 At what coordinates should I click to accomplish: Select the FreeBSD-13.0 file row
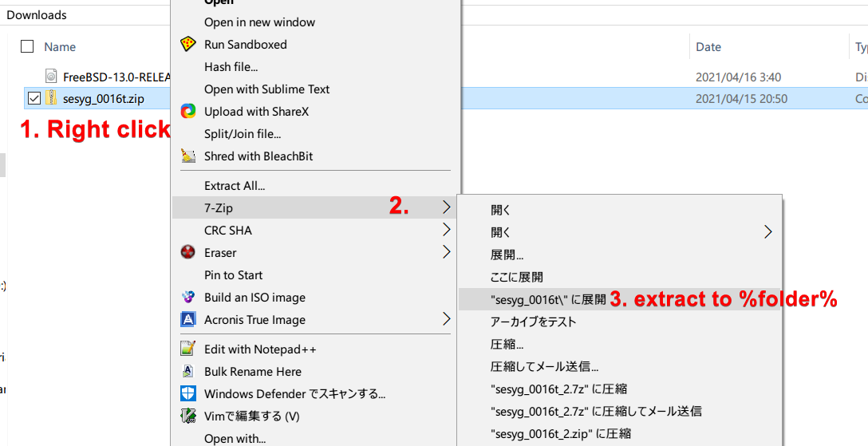tap(112, 77)
